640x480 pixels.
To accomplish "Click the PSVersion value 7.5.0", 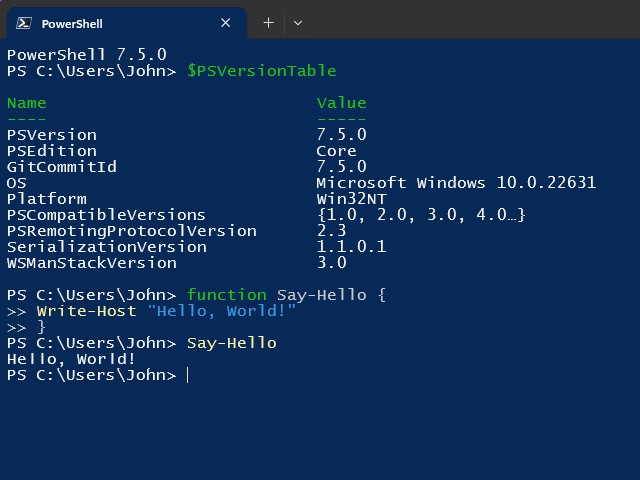I will pyautogui.click(x=341, y=135).
